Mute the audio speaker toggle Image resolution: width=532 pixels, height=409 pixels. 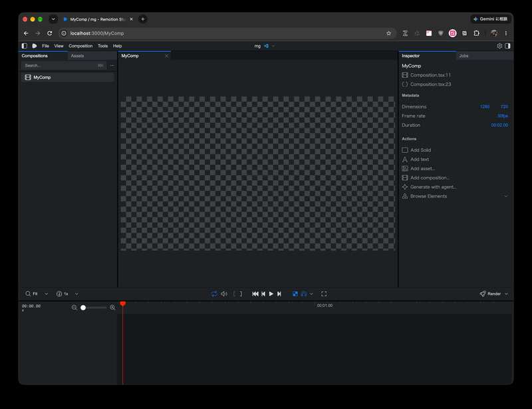(x=224, y=294)
